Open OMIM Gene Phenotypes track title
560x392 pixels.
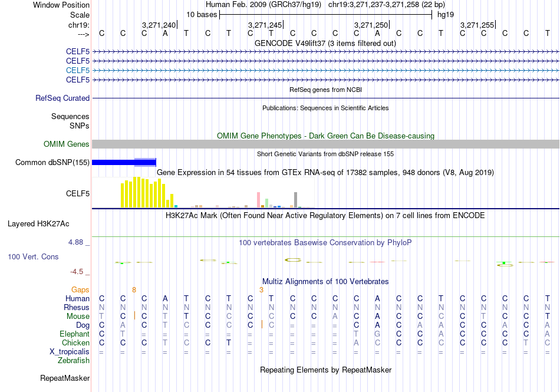point(325,136)
